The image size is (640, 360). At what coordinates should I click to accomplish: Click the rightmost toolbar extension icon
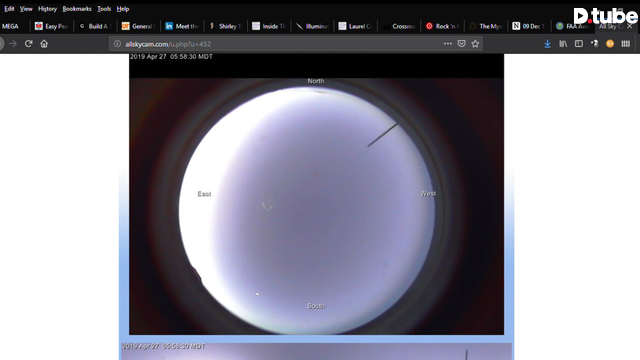[x=626, y=44]
